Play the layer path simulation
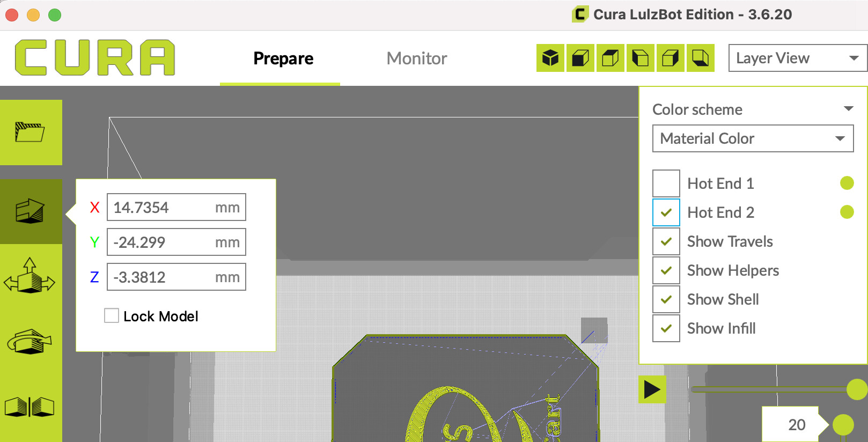This screenshot has width=868, height=442. tap(652, 389)
